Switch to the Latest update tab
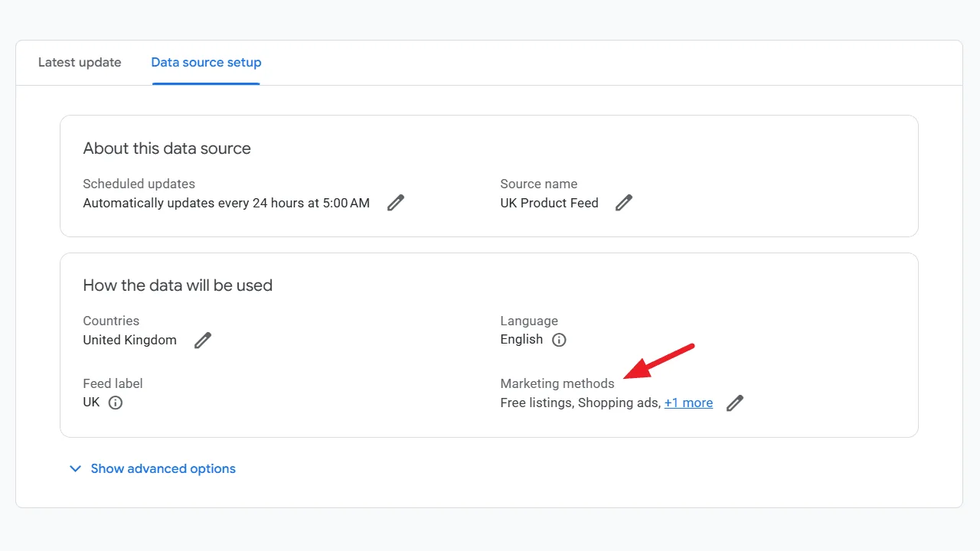This screenshot has width=980, height=551. [80, 62]
